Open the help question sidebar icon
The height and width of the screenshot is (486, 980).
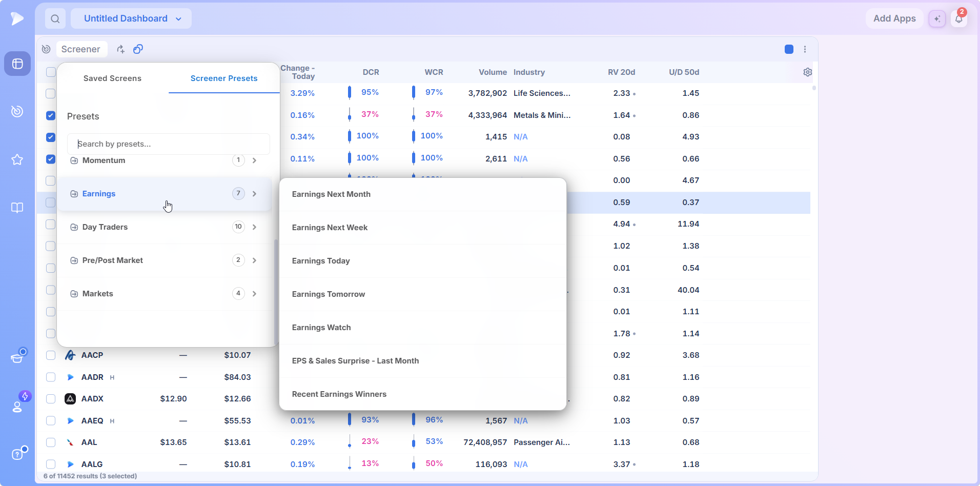click(17, 454)
